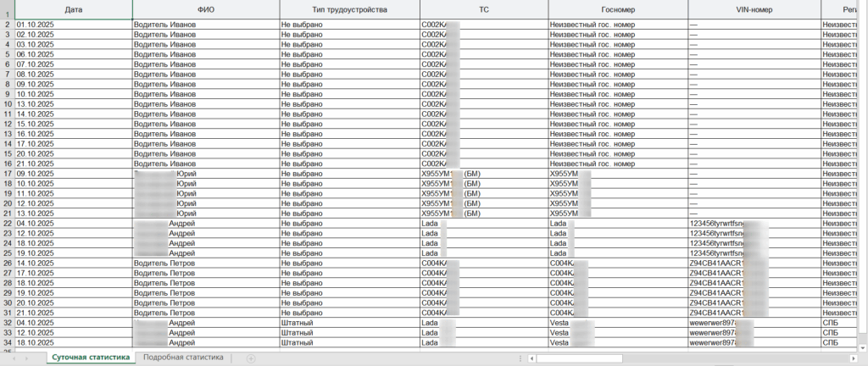The image size is (868, 366).
Task: Select the Госномер header cell
Action: point(618,9)
